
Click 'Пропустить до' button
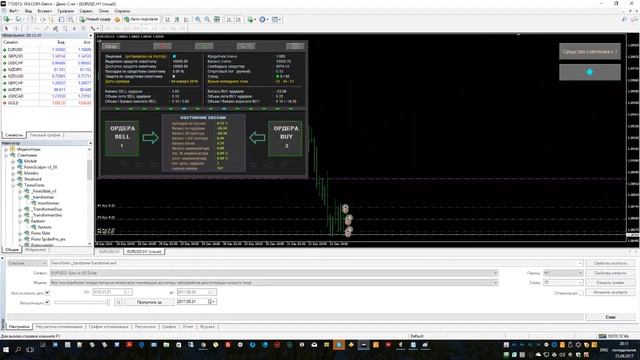[149, 302]
